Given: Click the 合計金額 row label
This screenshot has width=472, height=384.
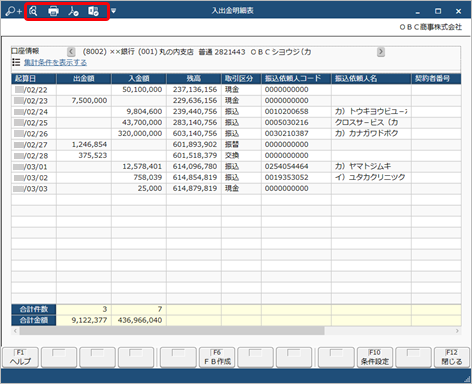Looking at the screenshot, I should click(34, 320).
